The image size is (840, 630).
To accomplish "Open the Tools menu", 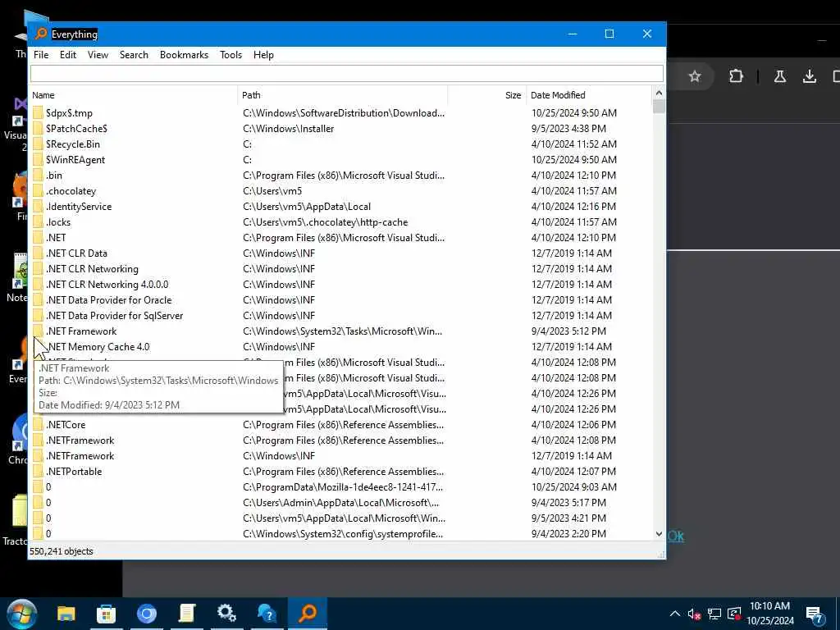I will [x=231, y=55].
